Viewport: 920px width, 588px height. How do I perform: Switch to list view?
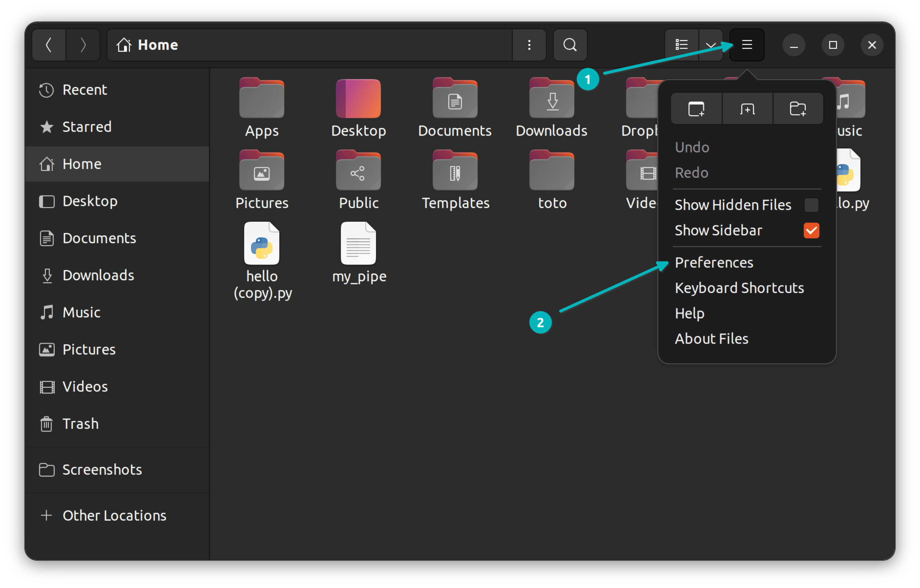681,45
